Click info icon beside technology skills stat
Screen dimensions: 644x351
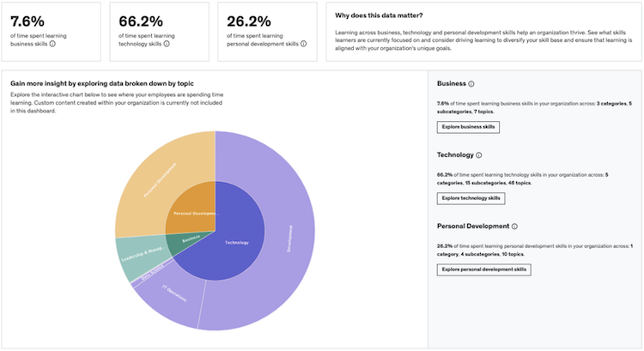pyautogui.click(x=169, y=43)
